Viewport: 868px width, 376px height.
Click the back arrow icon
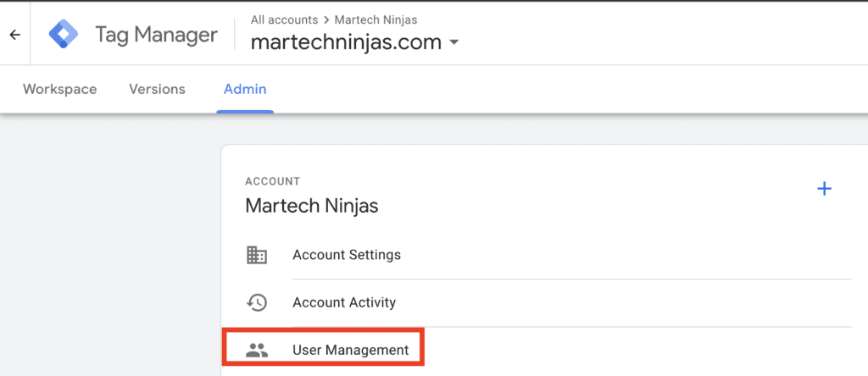[15, 35]
